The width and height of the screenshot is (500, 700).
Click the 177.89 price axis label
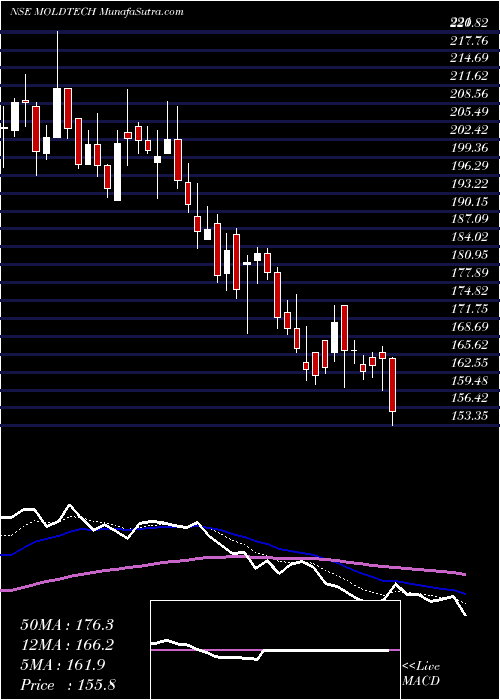coord(469,273)
